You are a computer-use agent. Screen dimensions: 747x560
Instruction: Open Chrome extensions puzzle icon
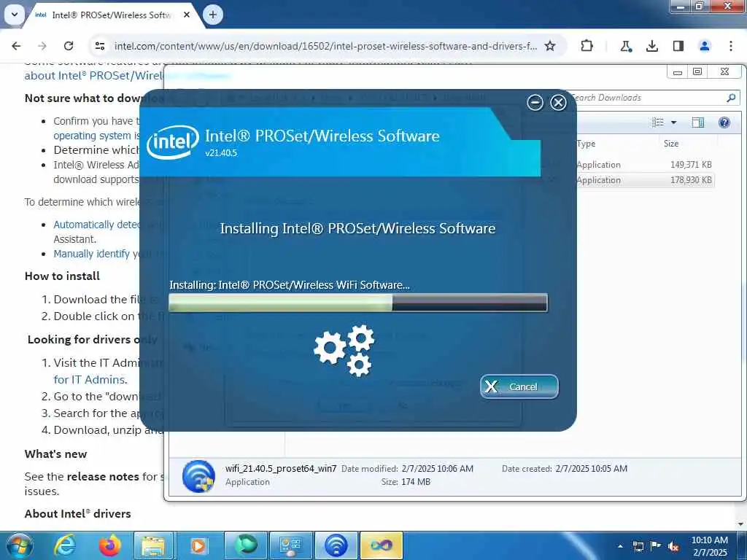coord(587,46)
